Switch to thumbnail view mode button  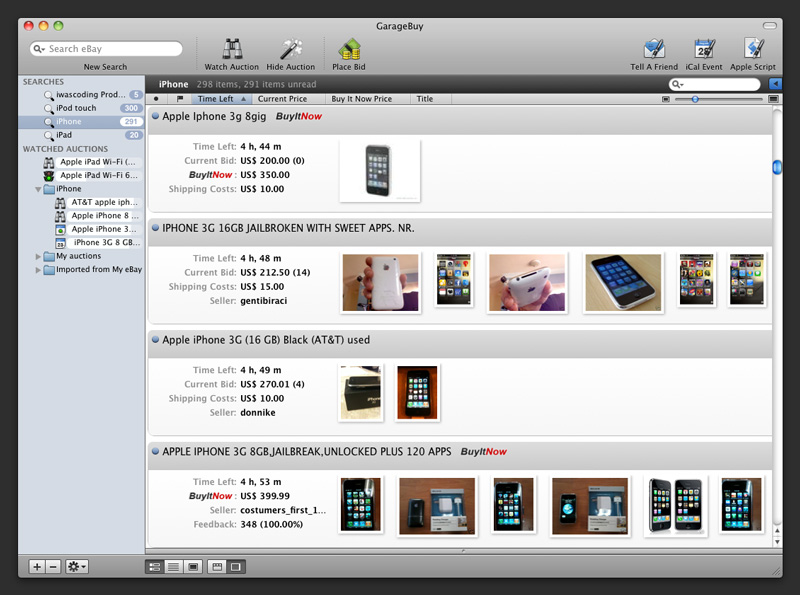pyautogui.click(x=193, y=567)
